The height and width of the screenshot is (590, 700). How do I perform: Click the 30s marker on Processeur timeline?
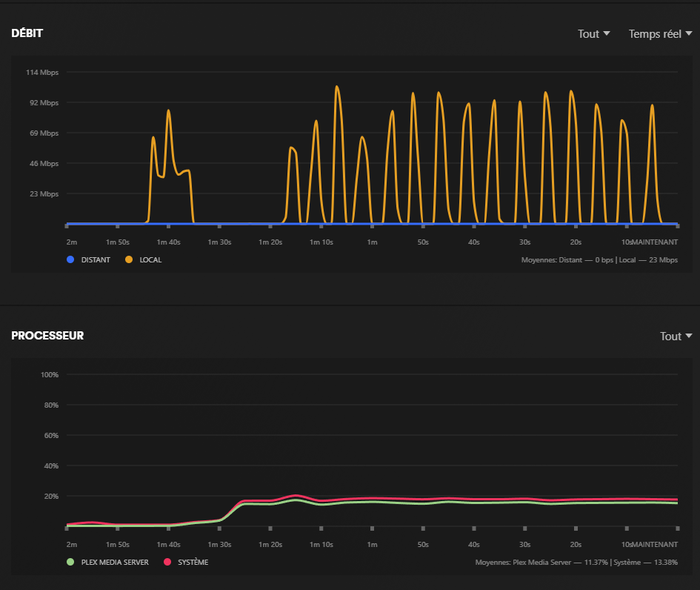524,545
